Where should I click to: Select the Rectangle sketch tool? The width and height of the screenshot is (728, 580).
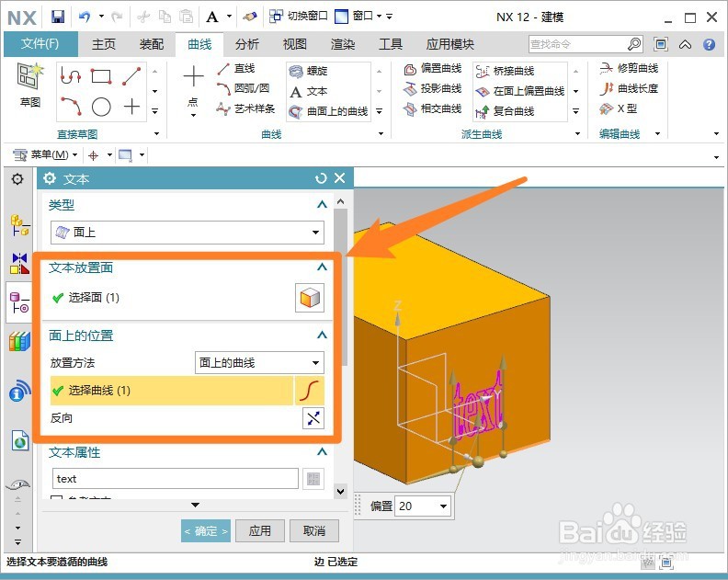pyautogui.click(x=101, y=76)
